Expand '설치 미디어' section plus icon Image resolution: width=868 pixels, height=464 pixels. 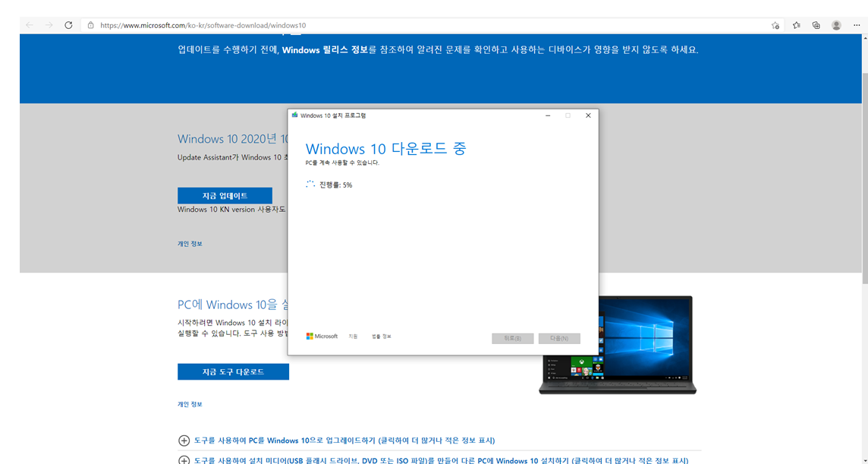point(184,460)
